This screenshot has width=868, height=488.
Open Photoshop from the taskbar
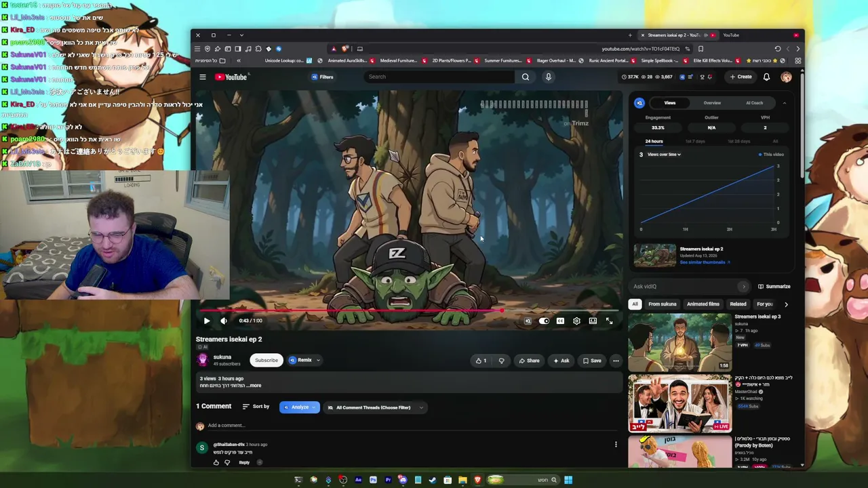click(373, 480)
